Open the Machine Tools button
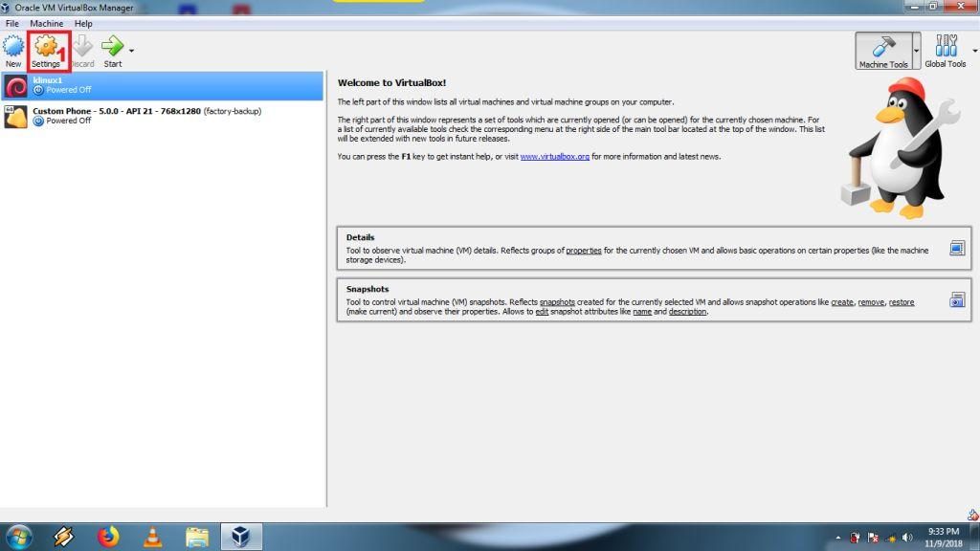The height and width of the screenshot is (551, 980). [883, 52]
